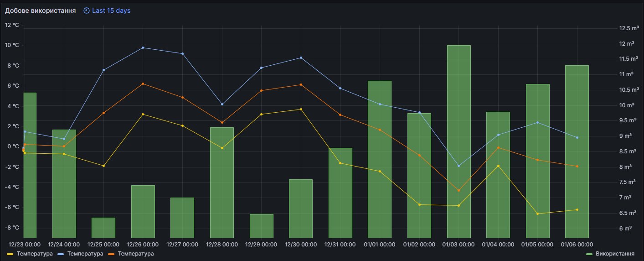Click the Last 15 days time override link
This screenshot has width=644, height=261.
click(x=111, y=10)
